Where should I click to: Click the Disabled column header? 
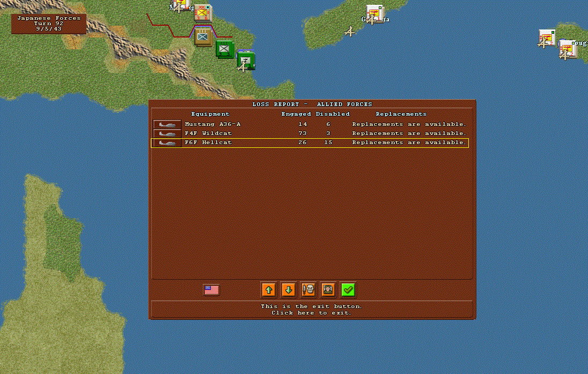pos(333,114)
